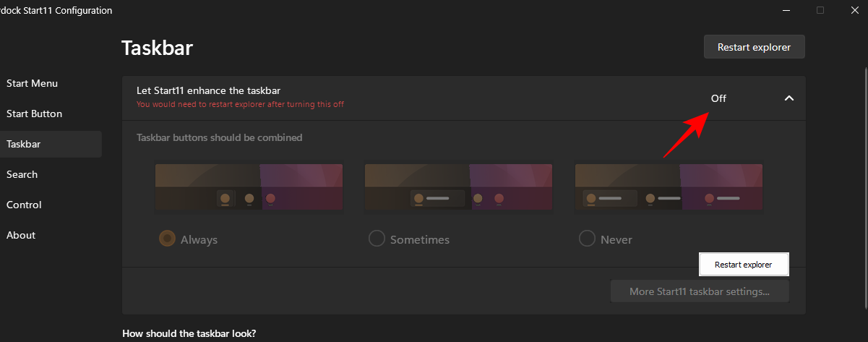Click the Taskbar page title

click(157, 48)
